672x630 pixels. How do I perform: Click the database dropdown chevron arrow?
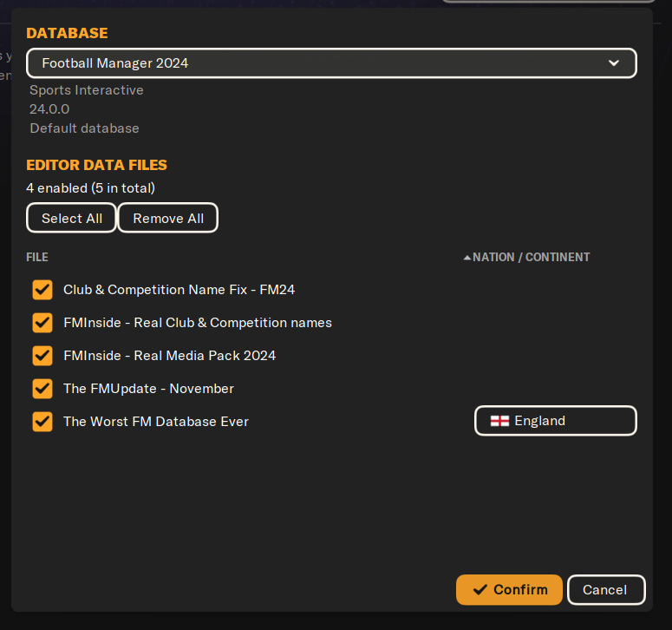click(614, 63)
